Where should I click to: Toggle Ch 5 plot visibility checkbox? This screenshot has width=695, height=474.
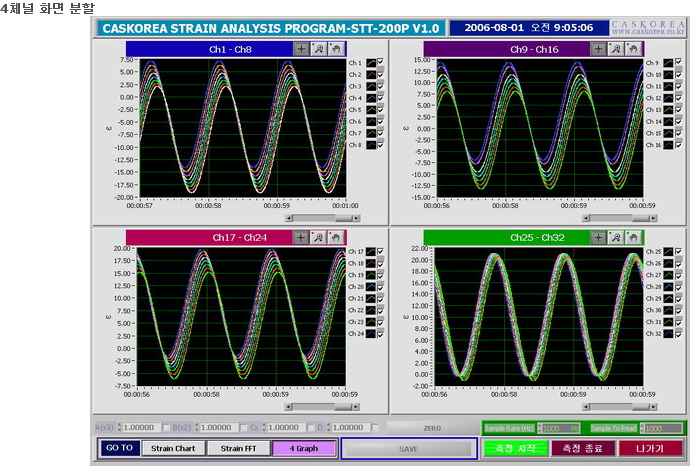point(380,109)
